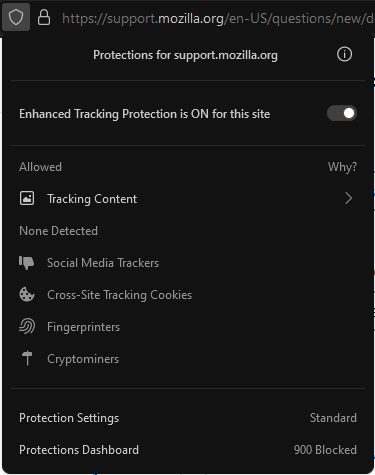Click the Cross-Site Tracking Cookies cookie icon
Image resolution: width=375 pixels, height=475 pixels.
(x=27, y=295)
